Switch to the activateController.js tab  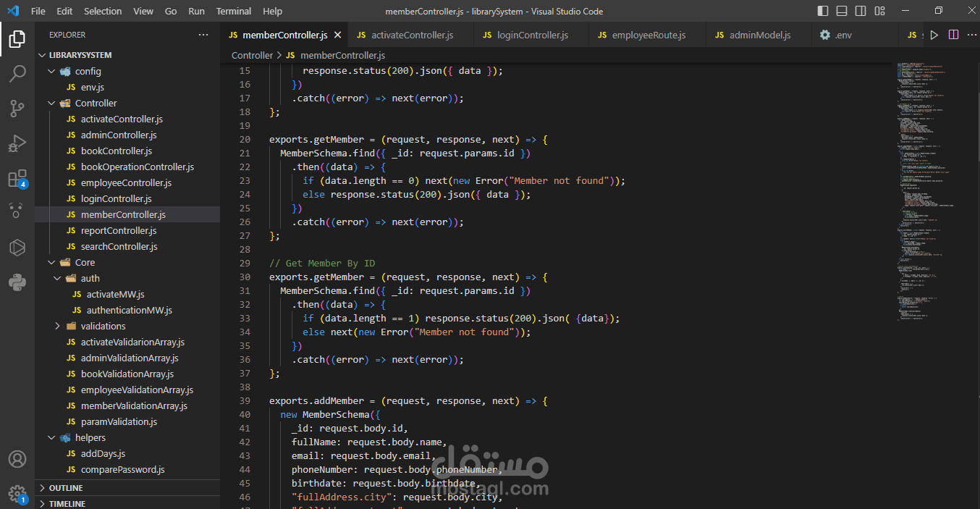click(x=412, y=35)
